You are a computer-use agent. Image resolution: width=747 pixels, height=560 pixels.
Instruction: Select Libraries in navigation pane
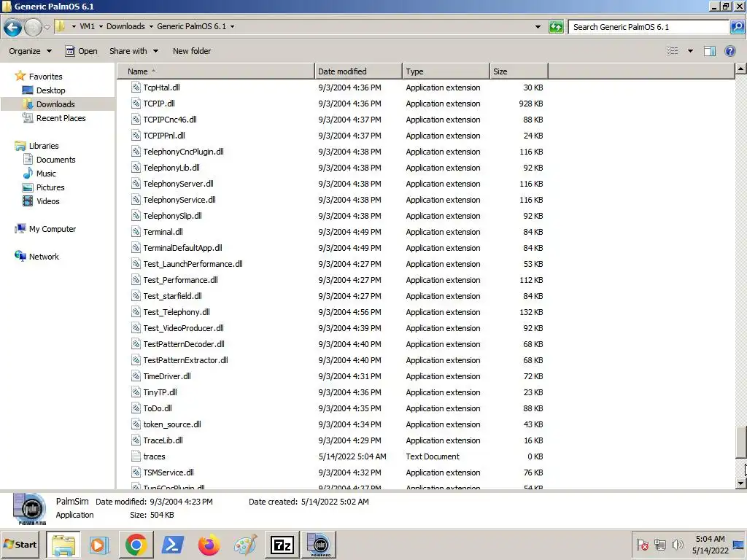tap(43, 146)
